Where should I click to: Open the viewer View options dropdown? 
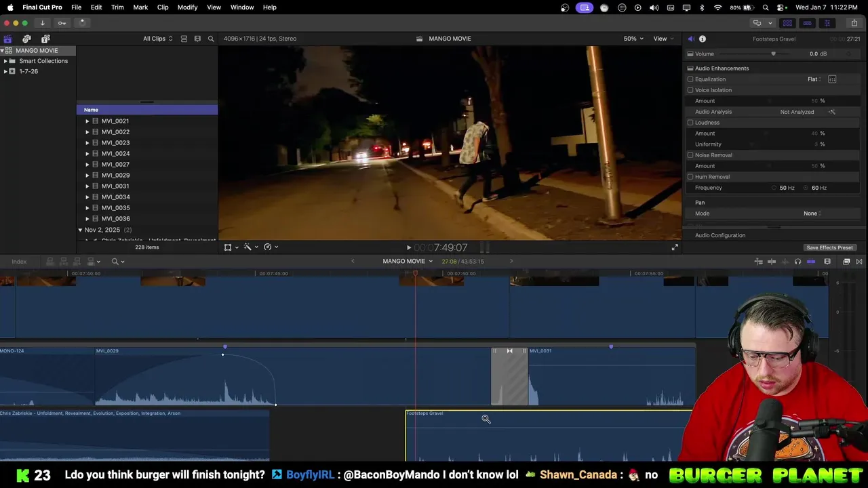(663, 39)
